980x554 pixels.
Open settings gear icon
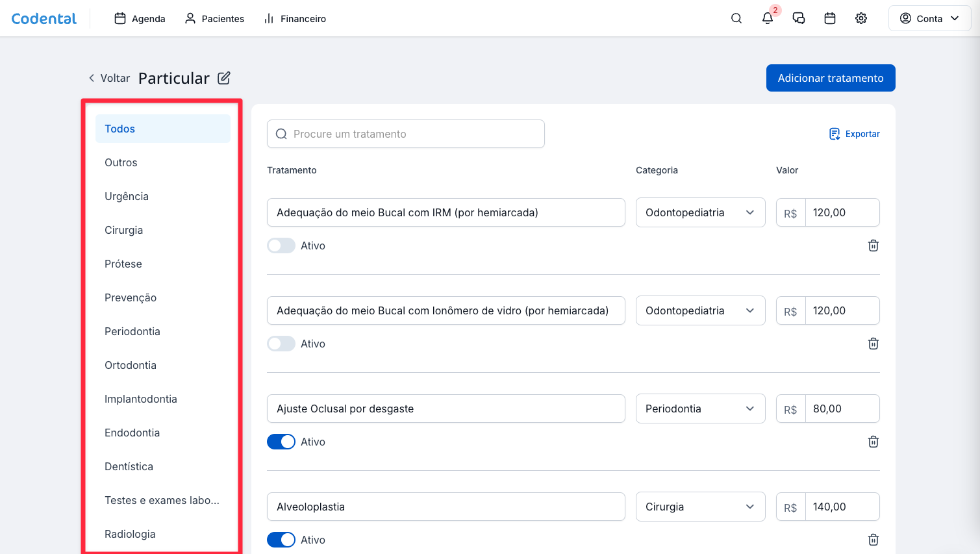coord(861,18)
